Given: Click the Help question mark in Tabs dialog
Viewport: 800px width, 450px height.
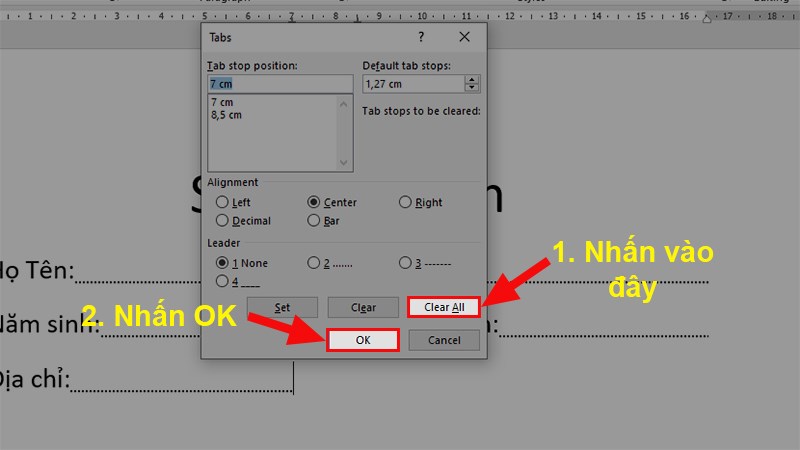Looking at the screenshot, I should coord(421,37).
